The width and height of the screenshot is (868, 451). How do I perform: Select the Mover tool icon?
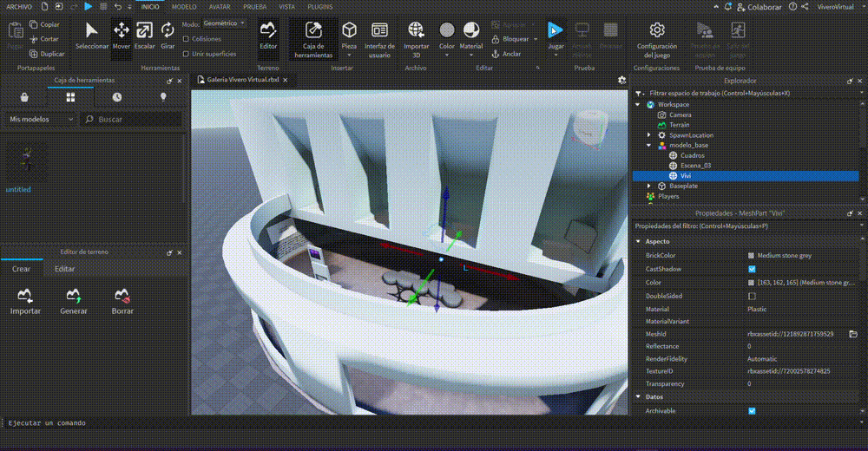[x=122, y=31]
